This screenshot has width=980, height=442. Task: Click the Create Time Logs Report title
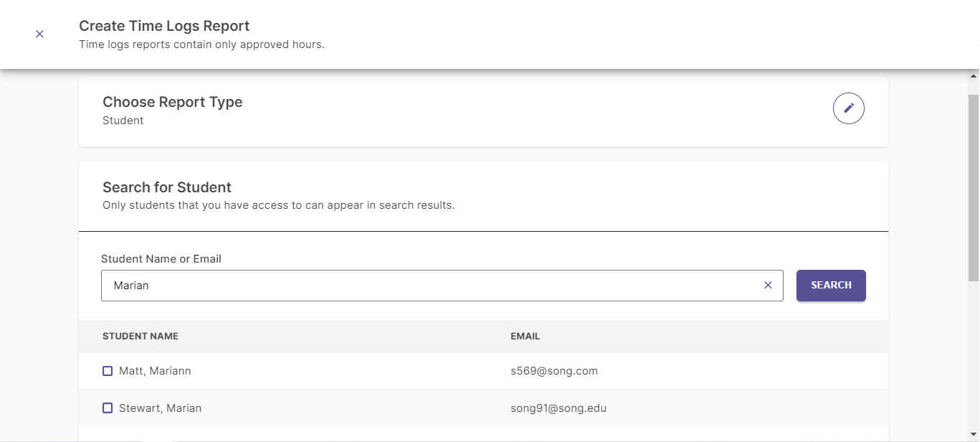164,26
